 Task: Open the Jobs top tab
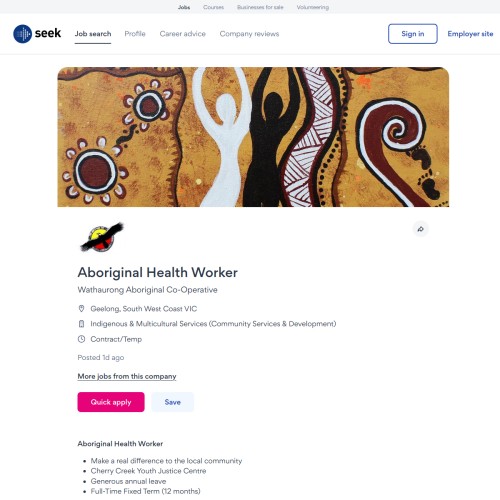184,7
